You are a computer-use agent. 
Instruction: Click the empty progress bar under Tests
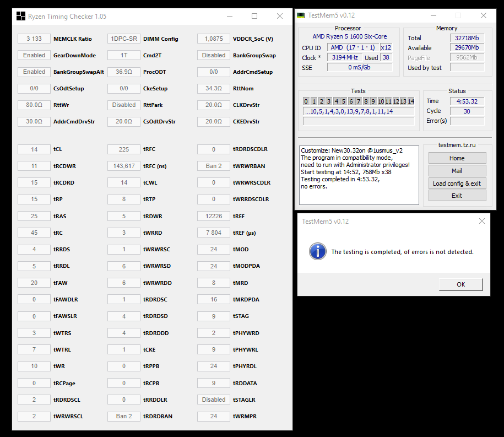coord(359,121)
